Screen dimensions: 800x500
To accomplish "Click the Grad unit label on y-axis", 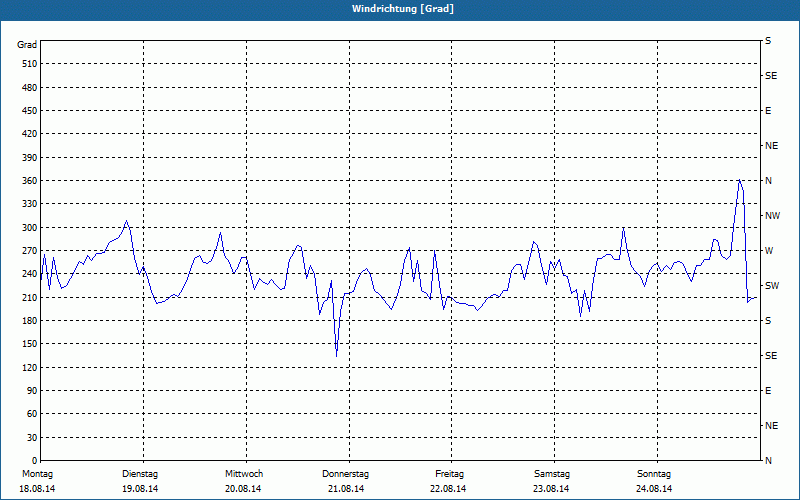I will (27, 45).
